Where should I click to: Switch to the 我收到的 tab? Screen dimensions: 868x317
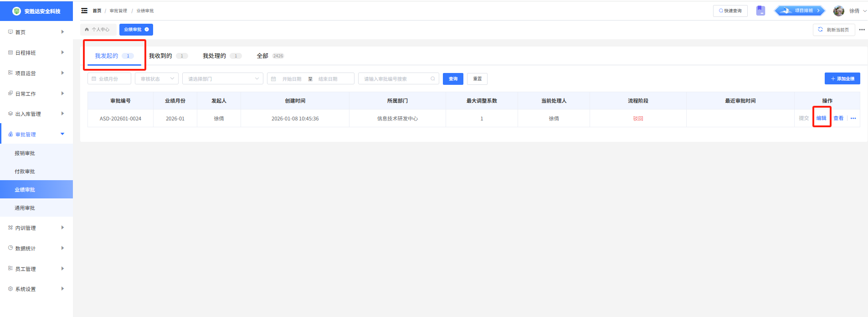168,56
